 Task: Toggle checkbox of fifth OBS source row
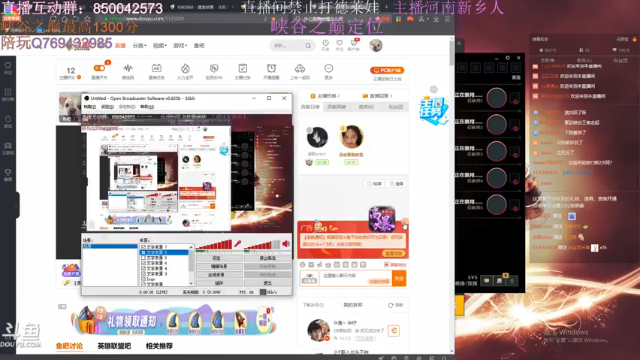tap(143, 268)
